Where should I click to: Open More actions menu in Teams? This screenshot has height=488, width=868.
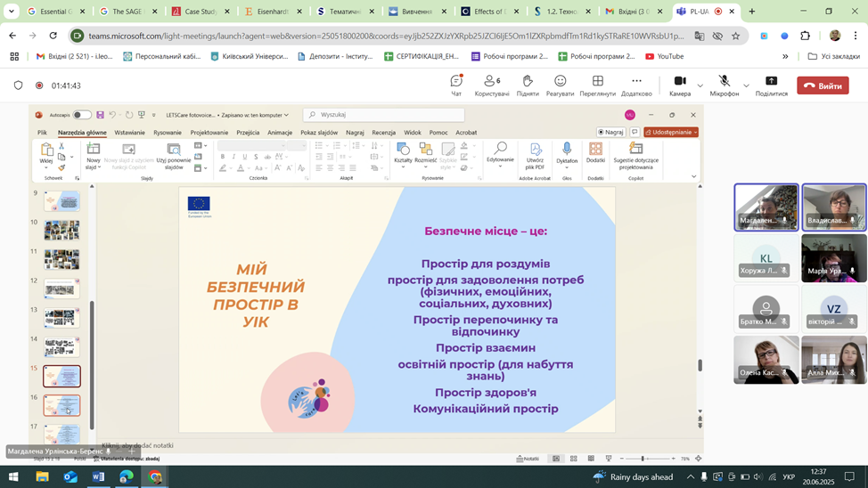click(x=636, y=85)
